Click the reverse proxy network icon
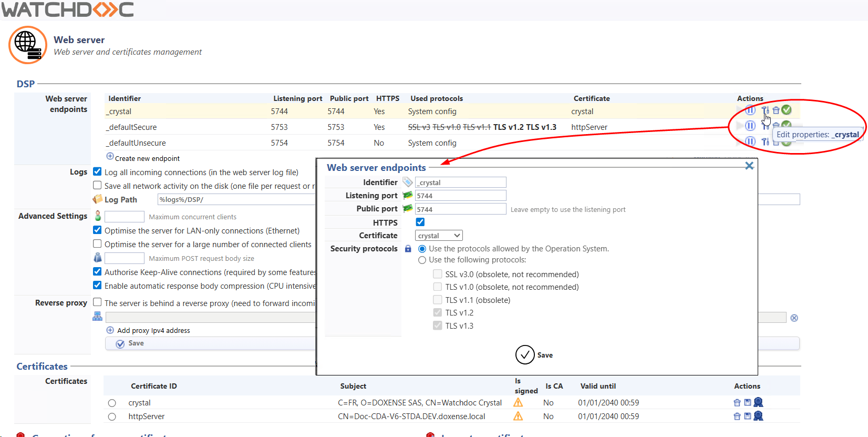 click(x=98, y=316)
